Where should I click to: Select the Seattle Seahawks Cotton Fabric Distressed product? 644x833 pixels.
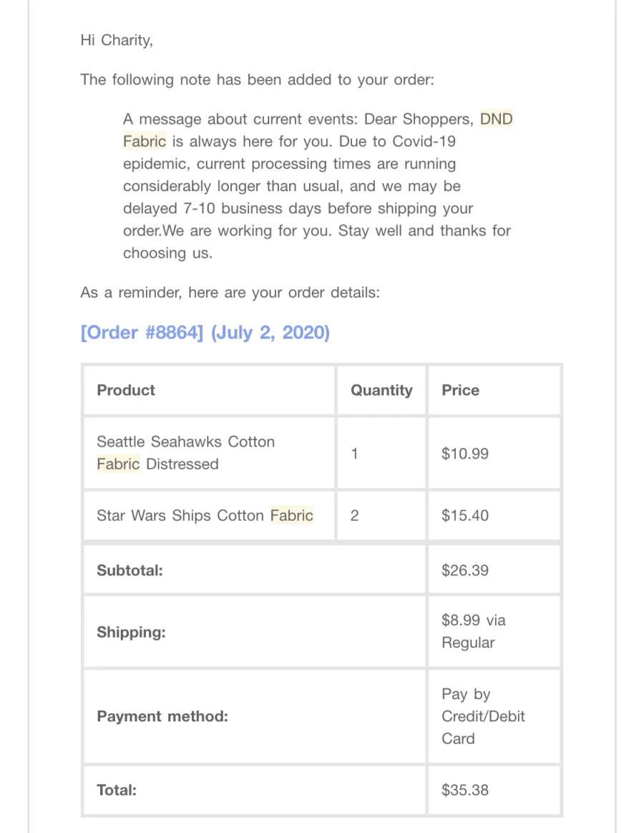point(185,452)
